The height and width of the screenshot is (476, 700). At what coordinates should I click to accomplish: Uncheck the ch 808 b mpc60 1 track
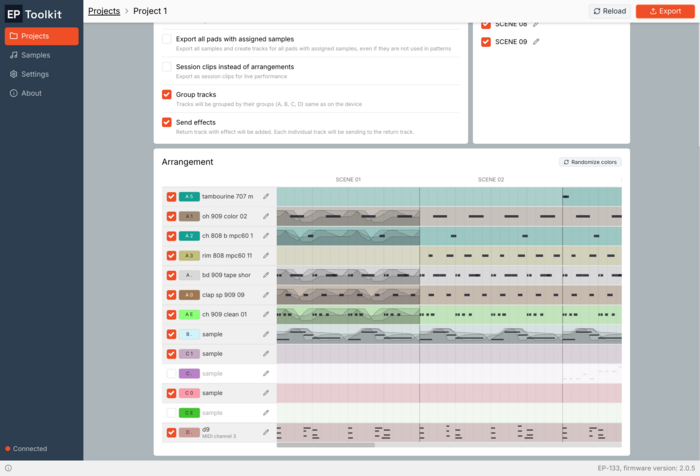171,236
